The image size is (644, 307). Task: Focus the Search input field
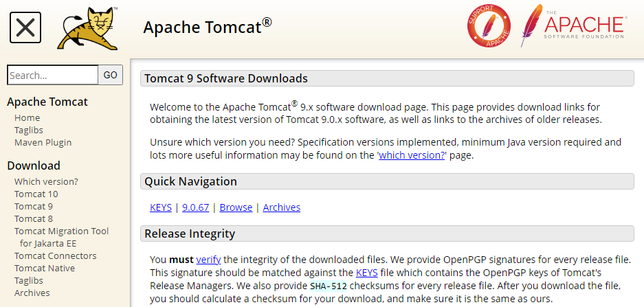coord(52,75)
